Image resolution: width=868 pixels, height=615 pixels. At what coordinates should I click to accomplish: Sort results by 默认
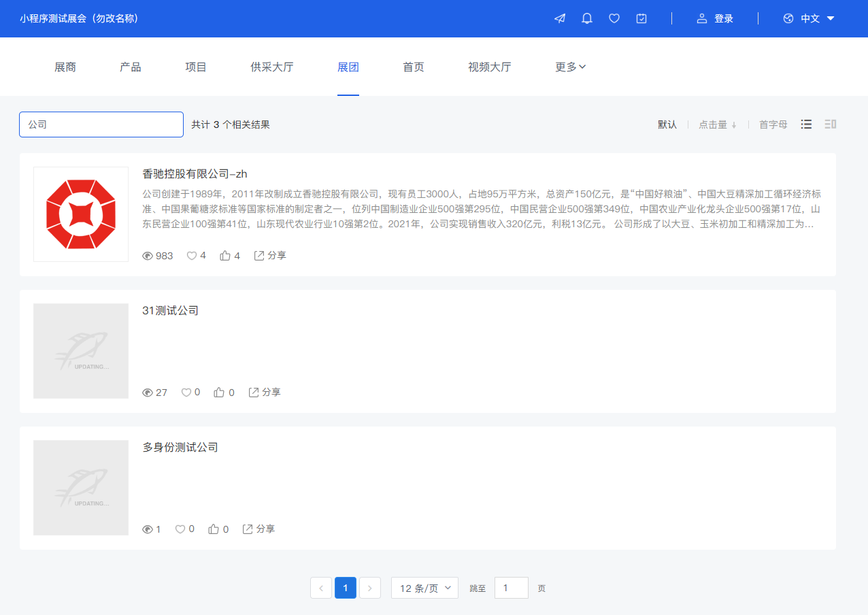point(667,124)
